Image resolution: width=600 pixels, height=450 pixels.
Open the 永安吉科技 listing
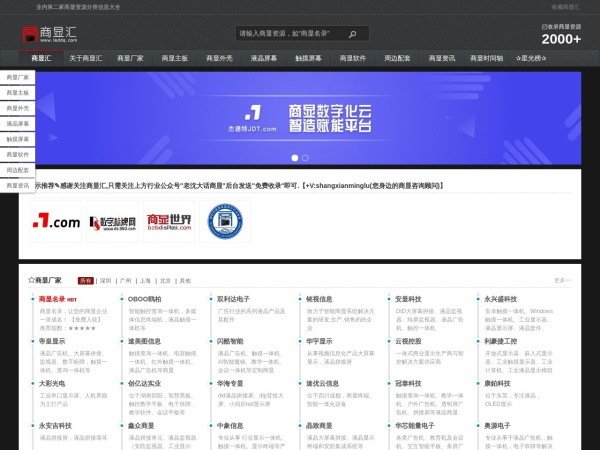(55, 426)
